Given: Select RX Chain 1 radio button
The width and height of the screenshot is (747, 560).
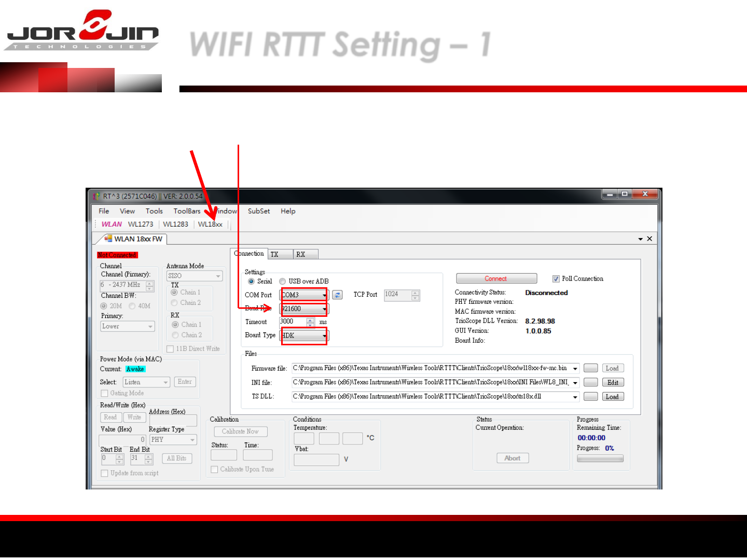Looking at the screenshot, I should tap(175, 325).
